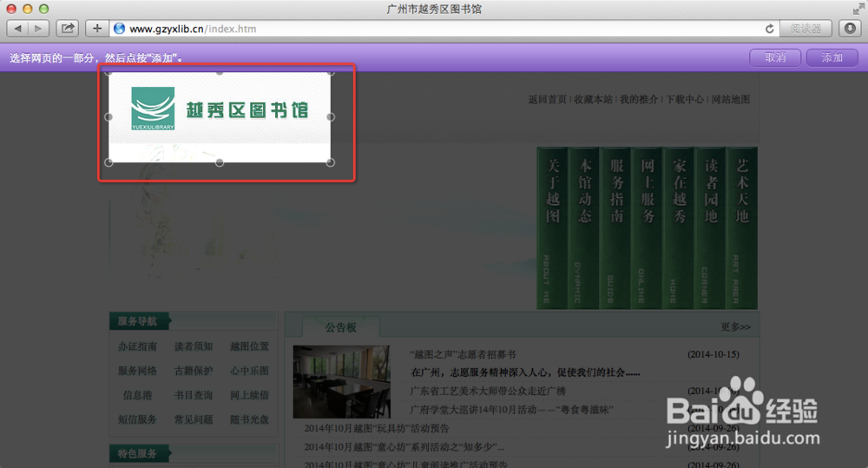Screen dimensions: 868x468
Task: Click the bottom-right selection handle
Action: coord(331,162)
